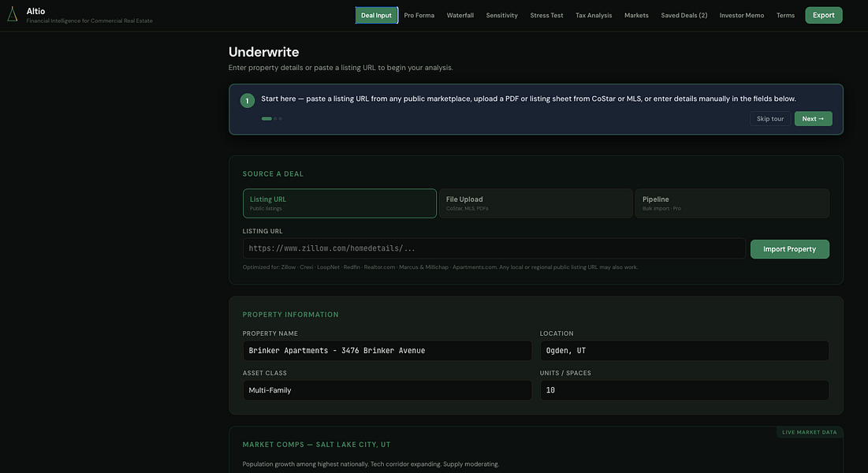868x473 pixels.
Task: Select the File Upload source option
Action: click(x=535, y=203)
